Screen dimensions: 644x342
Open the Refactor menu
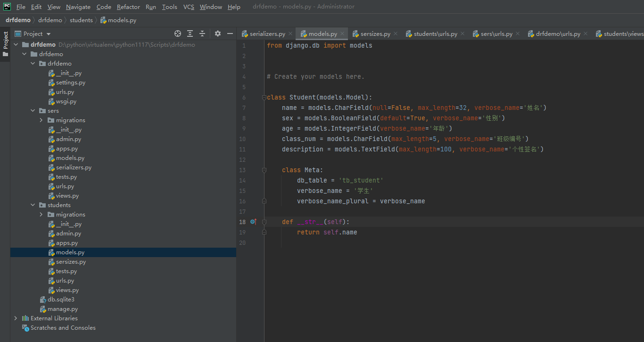pos(128,7)
